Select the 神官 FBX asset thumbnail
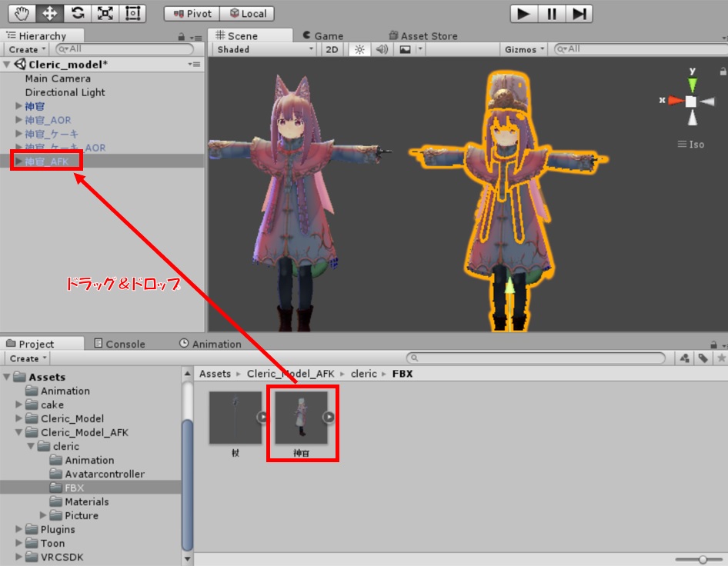 click(x=302, y=418)
